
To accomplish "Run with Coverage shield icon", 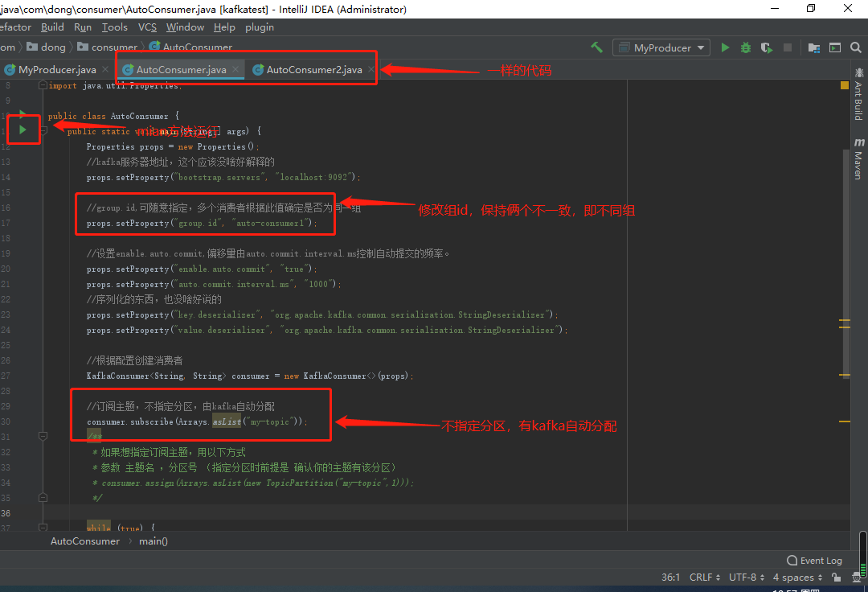I will tap(767, 47).
